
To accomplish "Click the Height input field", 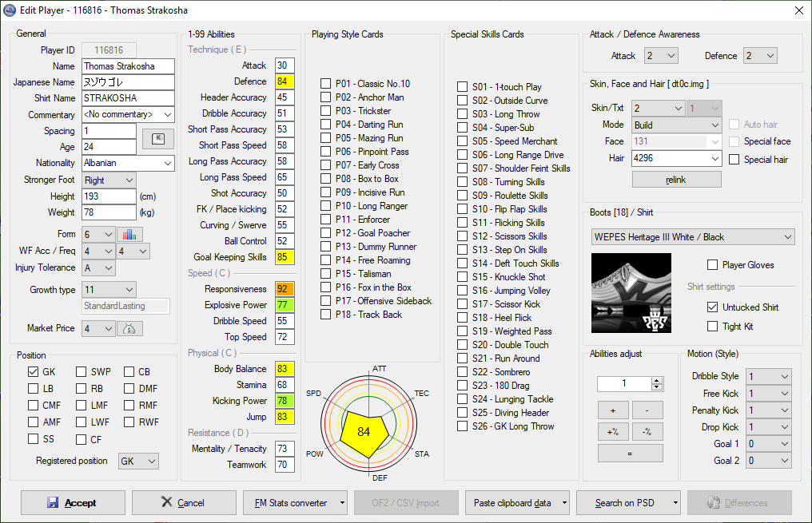I will pyautogui.click(x=109, y=196).
